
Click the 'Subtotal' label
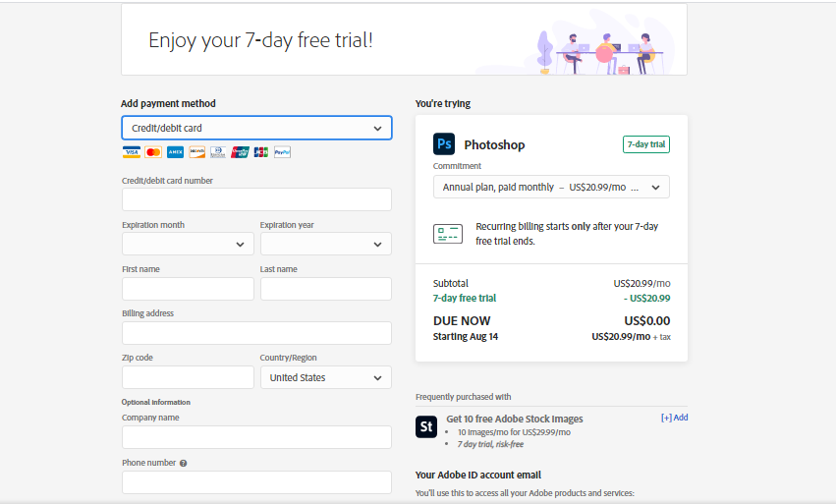[451, 283]
